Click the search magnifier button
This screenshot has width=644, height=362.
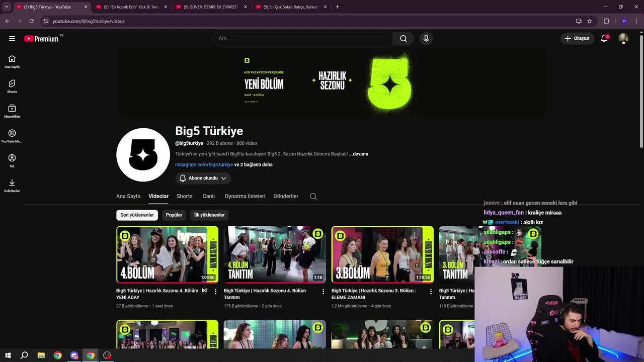pos(404,38)
